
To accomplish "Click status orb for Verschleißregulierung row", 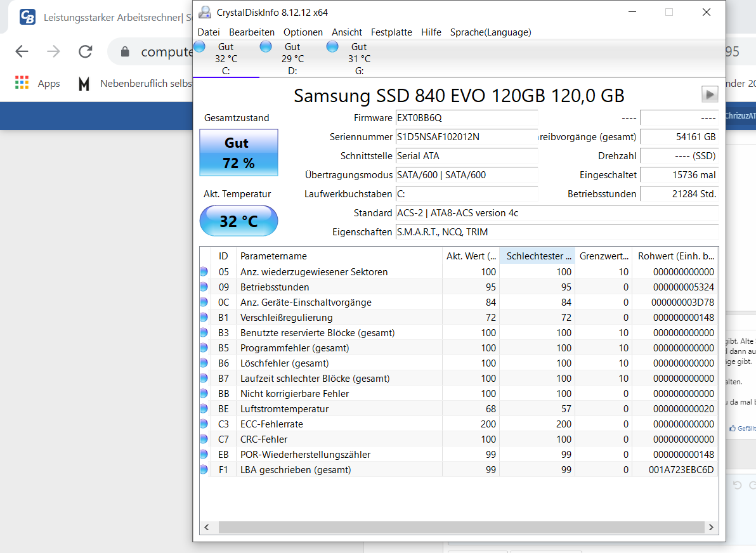I will pyautogui.click(x=204, y=318).
